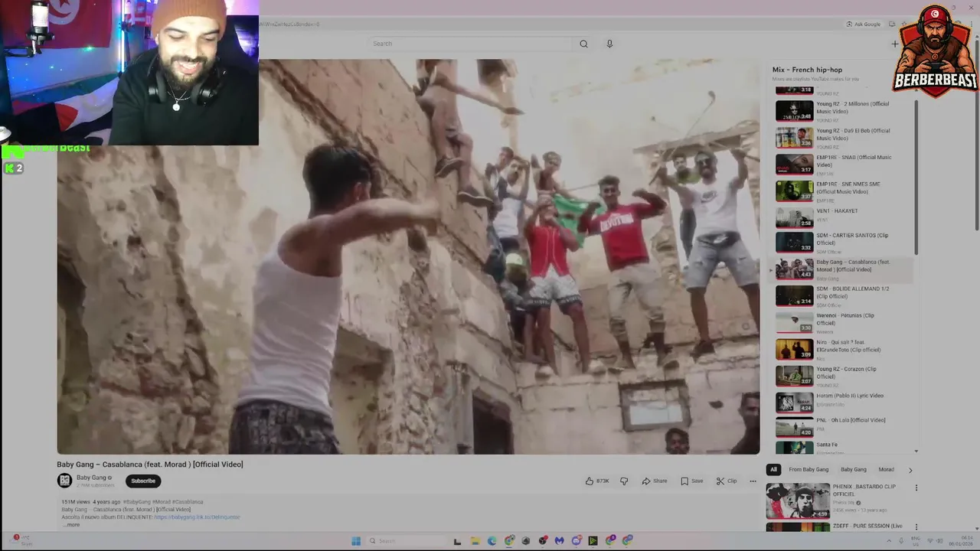Create a Clip with scissors button
The width and height of the screenshot is (980, 551).
coord(727,481)
